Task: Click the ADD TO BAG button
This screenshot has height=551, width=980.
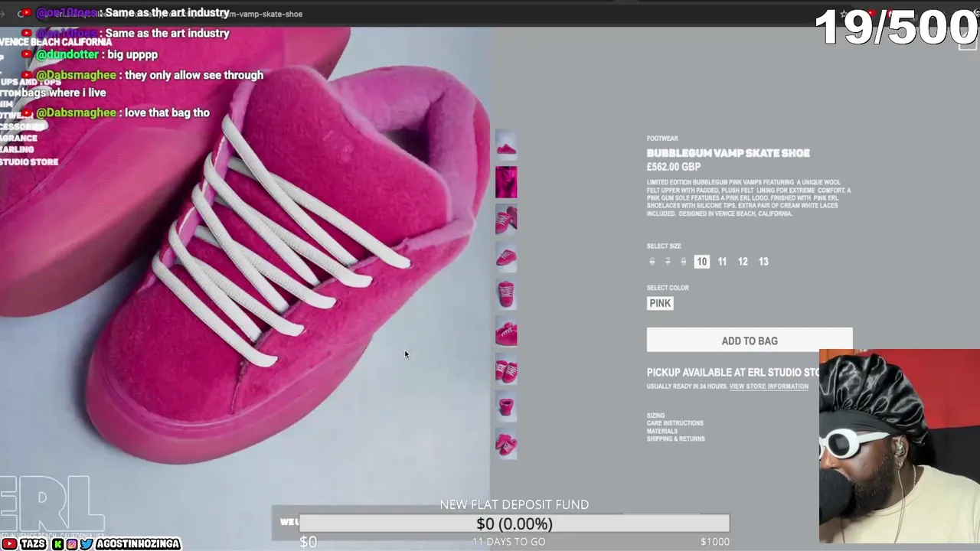Action: pyautogui.click(x=750, y=341)
